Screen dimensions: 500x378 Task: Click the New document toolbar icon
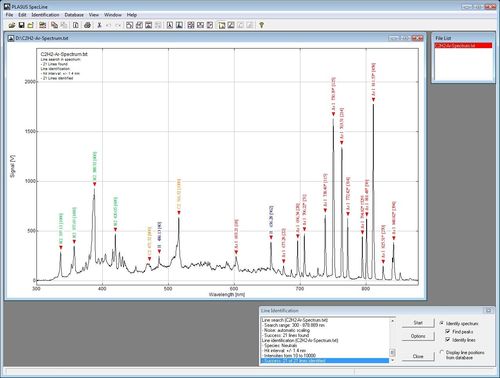pyautogui.click(x=76, y=25)
